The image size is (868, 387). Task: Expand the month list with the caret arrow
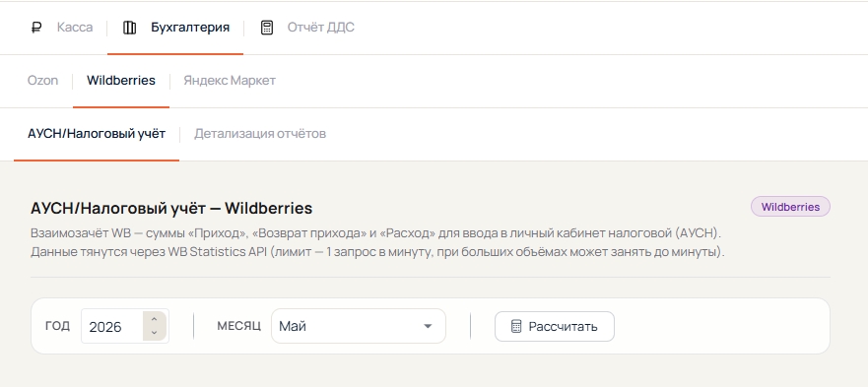tap(428, 326)
